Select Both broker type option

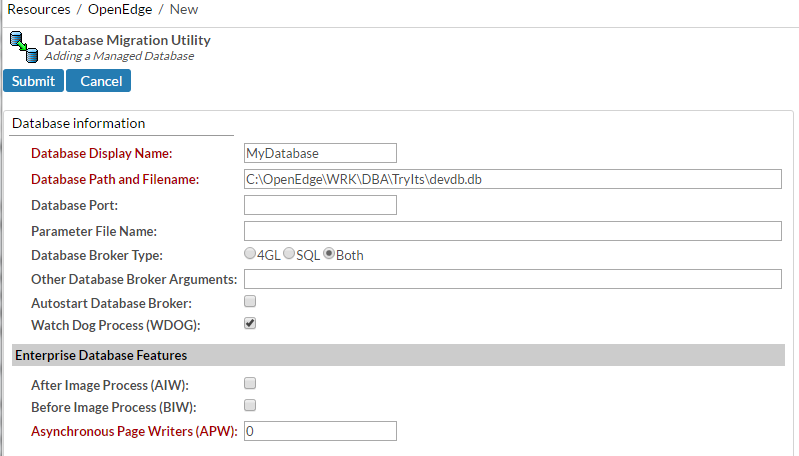click(329, 253)
